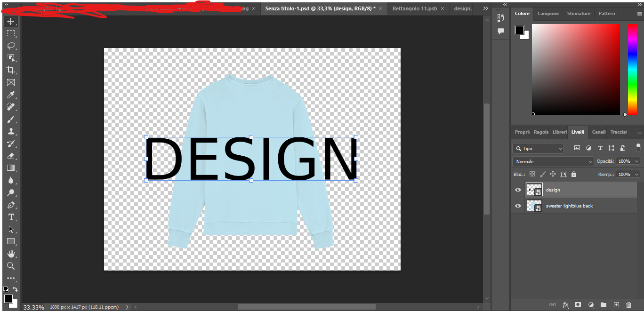The height and width of the screenshot is (311, 644).
Task: Activate the Horizontal Type tool
Action: tap(11, 217)
